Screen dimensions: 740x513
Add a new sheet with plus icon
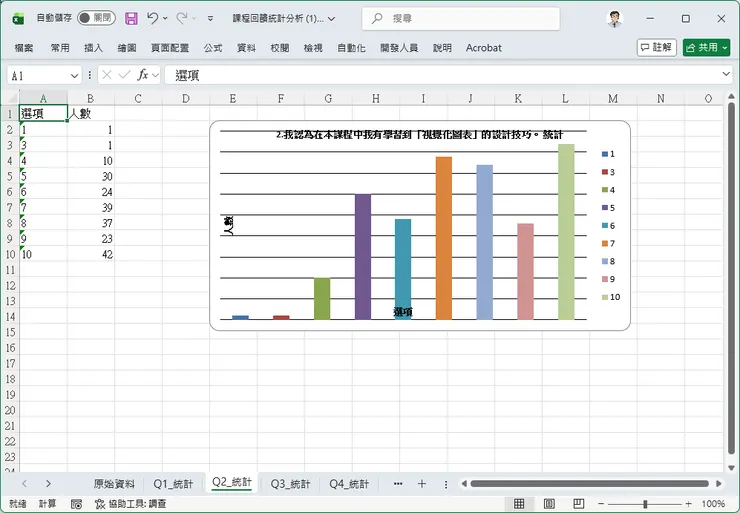(x=422, y=483)
